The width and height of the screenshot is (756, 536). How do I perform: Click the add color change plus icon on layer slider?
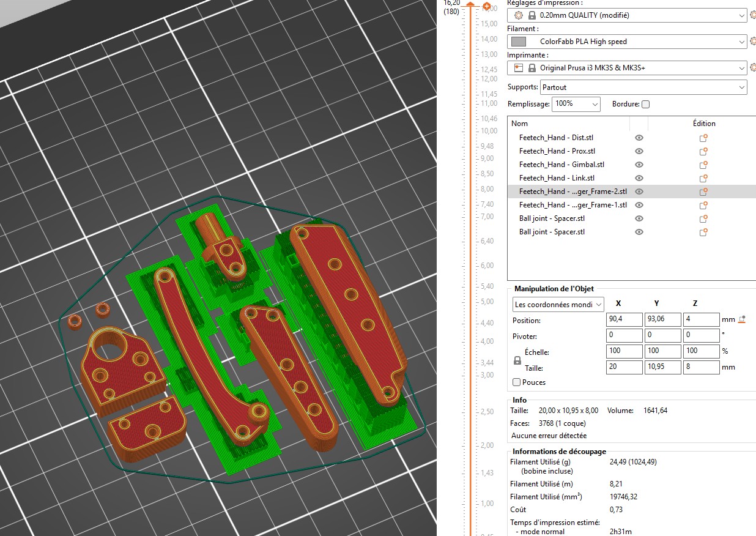pos(486,7)
